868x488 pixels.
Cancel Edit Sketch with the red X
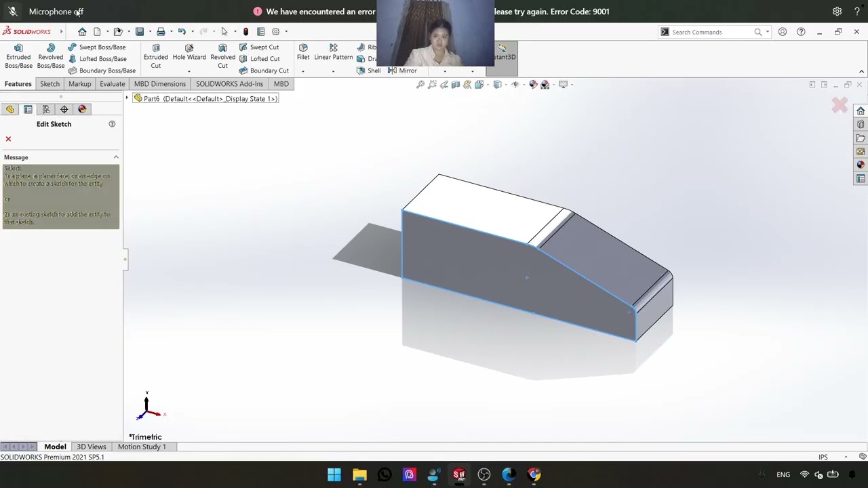(8, 139)
